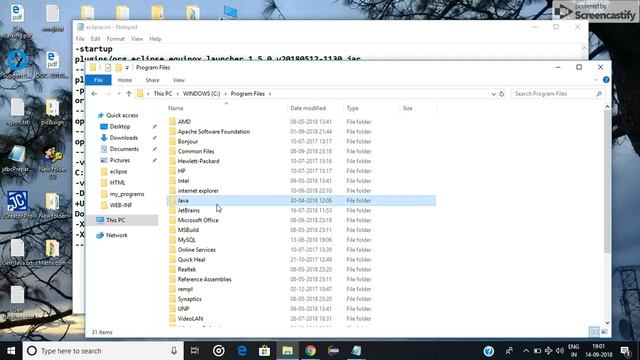The height and width of the screenshot is (360, 640).
Task: Open the Share ribbon tab
Action: (x=152, y=80)
